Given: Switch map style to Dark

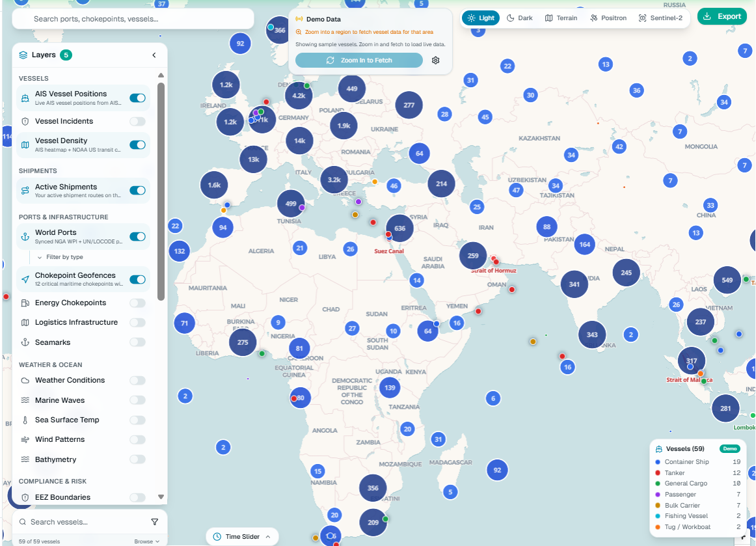Looking at the screenshot, I should (x=520, y=18).
